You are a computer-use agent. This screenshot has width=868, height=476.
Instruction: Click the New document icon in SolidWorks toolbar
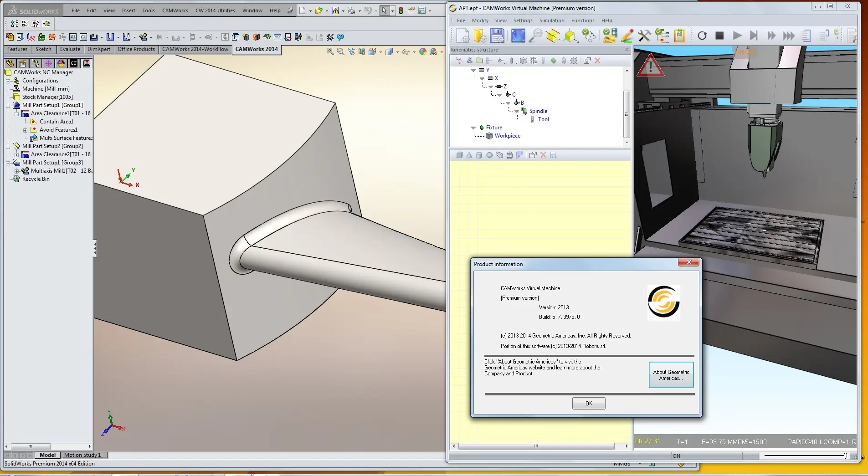pos(302,10)
